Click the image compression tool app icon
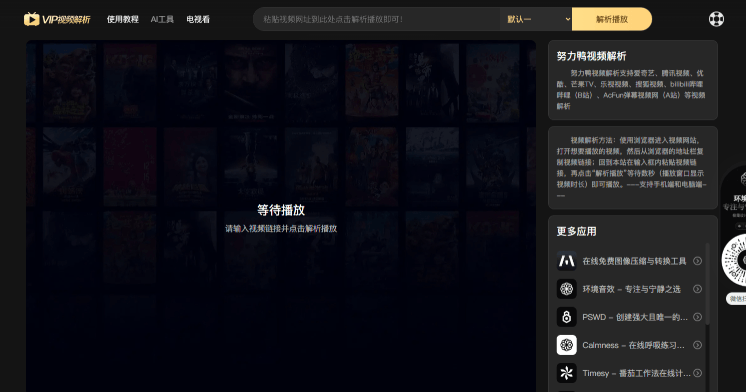 pos(566,261)
